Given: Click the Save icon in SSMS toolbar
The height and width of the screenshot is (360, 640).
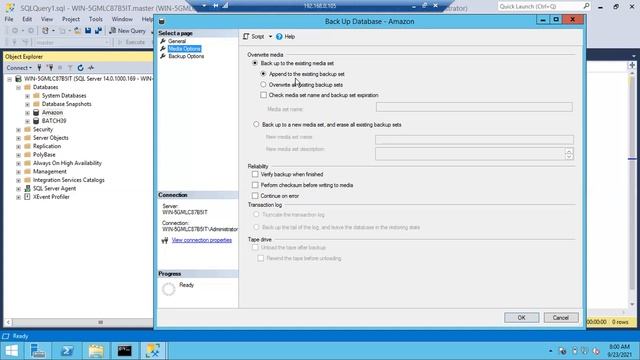Looking at the screenshot, I should [88, 31].
